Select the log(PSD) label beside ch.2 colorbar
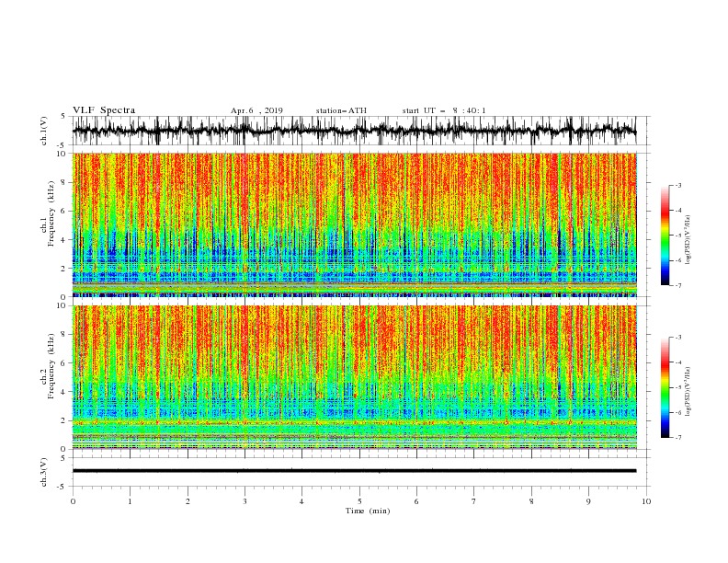Viewport: 728px width, 563px height. pyautogui.click(x=688, y=392)
